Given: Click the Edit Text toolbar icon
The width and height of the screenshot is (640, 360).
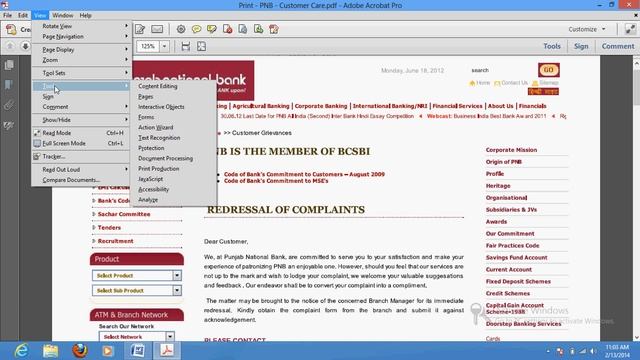Looking at the screenshot, I should tap(140, 29).
